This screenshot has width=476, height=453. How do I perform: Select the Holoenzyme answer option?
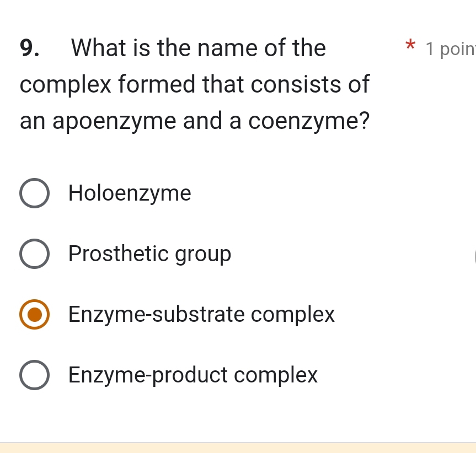[34, 193]
